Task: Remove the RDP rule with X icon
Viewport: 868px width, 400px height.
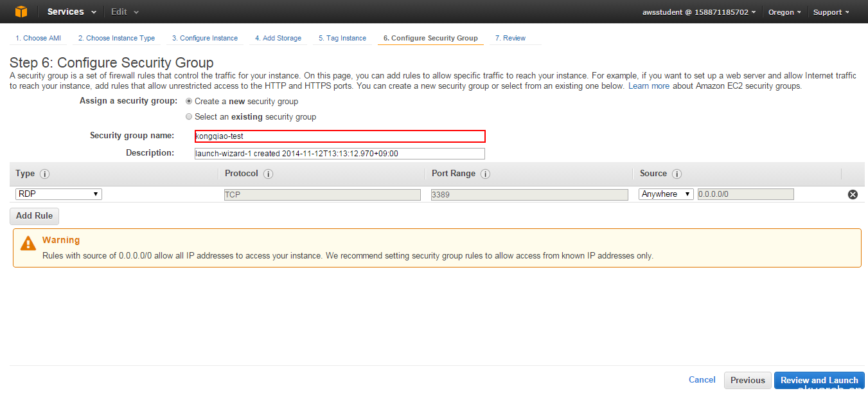Action: coord(853,194)
